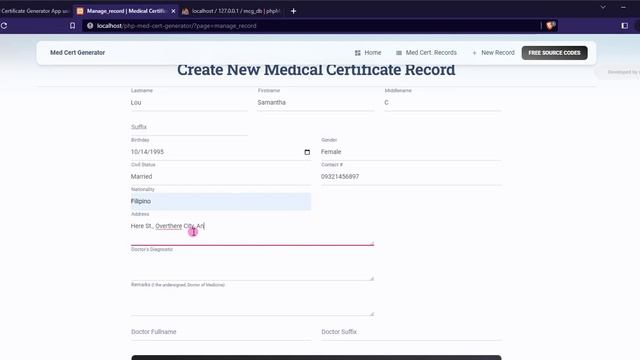
Task: Click the Firstname field containing Samantha
Action: point(316,102)
